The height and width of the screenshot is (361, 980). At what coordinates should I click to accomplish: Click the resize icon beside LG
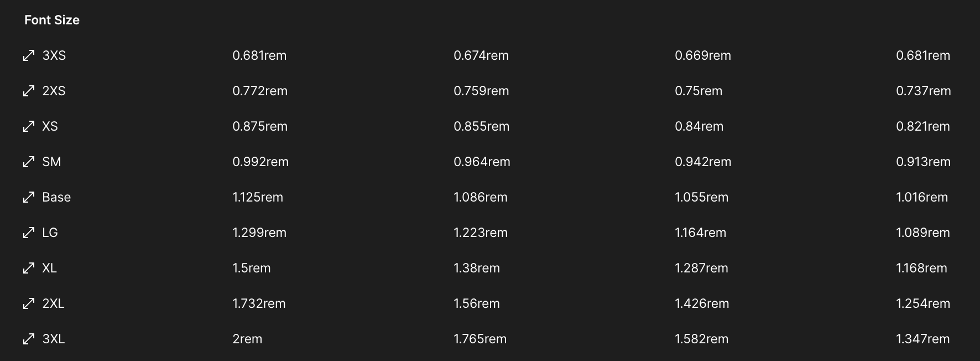click(29, 233)
